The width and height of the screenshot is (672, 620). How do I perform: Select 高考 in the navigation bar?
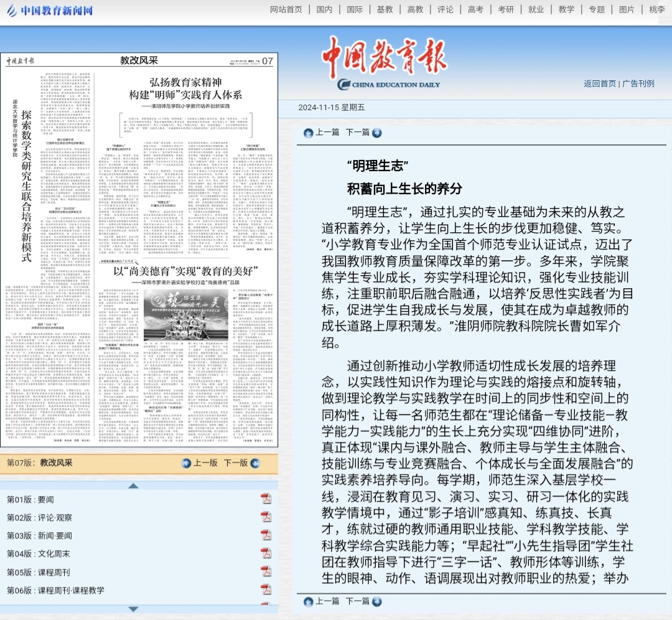click(475, 9)
